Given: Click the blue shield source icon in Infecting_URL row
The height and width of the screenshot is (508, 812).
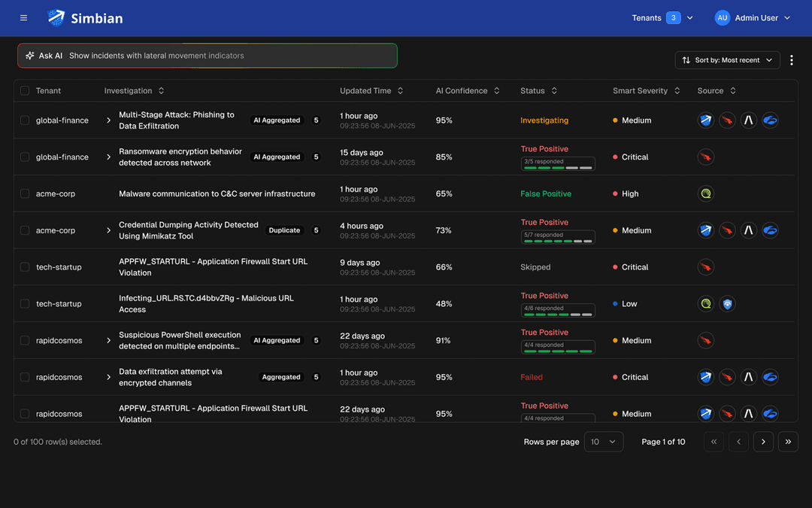Looking at the screenshot, I should pos(727,304).
